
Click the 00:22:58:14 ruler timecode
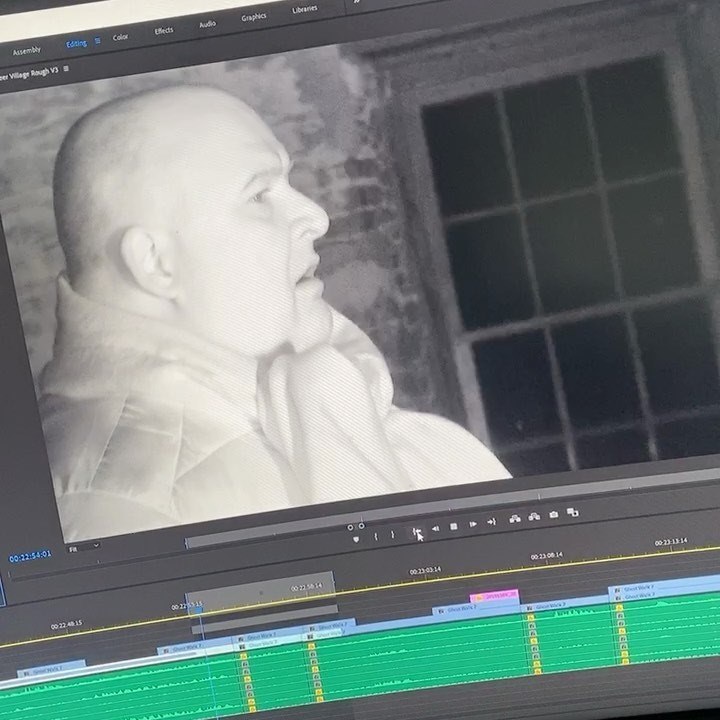[x=306, y=587]
